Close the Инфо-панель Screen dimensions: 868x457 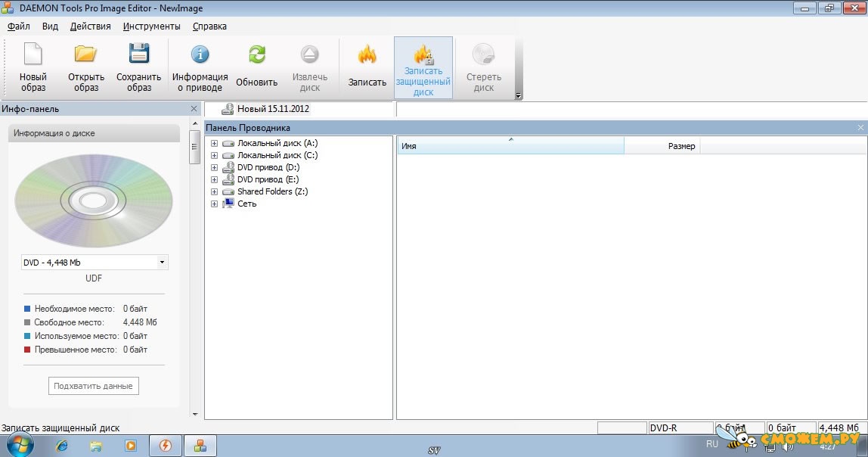click(x=194, y=109)
